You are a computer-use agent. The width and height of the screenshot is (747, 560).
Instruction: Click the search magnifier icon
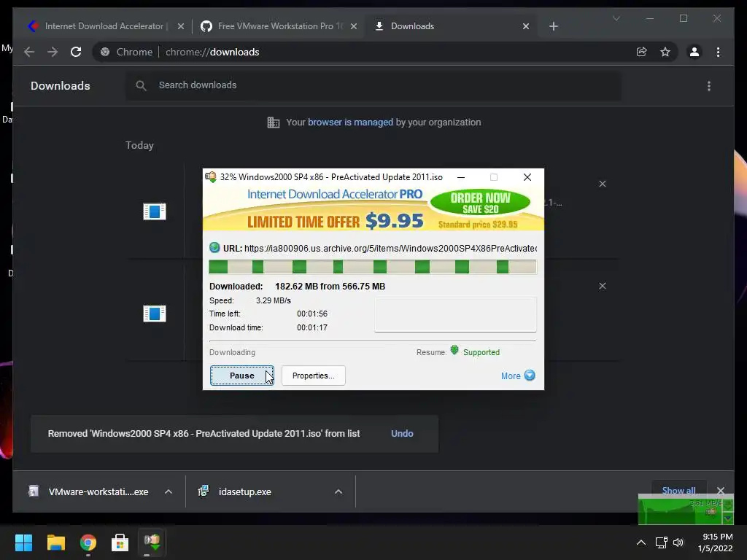pos(141,86)
